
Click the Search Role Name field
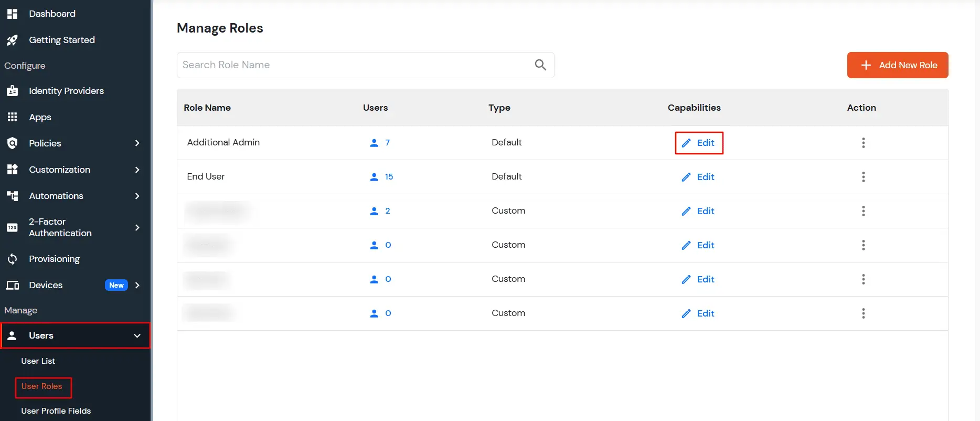click(x=365, y=65)
